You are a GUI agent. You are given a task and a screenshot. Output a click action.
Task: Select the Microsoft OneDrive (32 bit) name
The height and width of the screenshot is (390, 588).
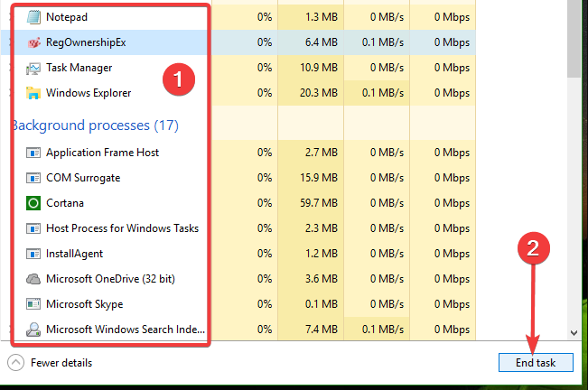(110, 279)
